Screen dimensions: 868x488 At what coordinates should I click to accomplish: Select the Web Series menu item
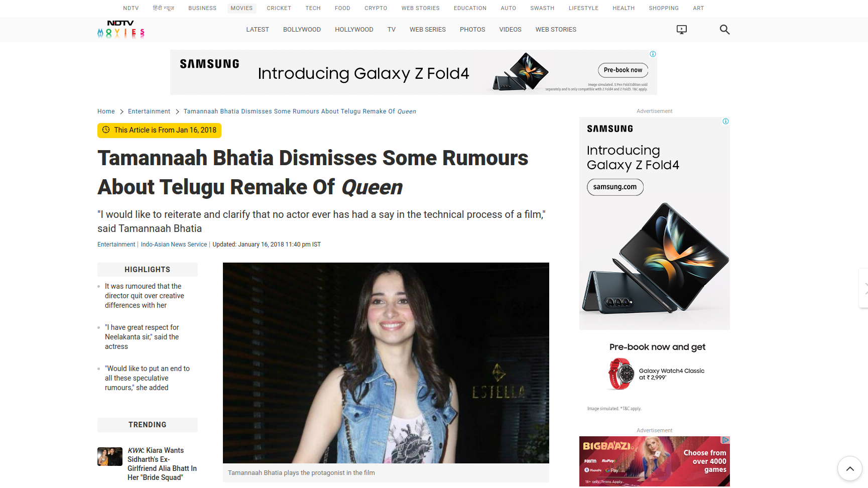click(428, 30)
